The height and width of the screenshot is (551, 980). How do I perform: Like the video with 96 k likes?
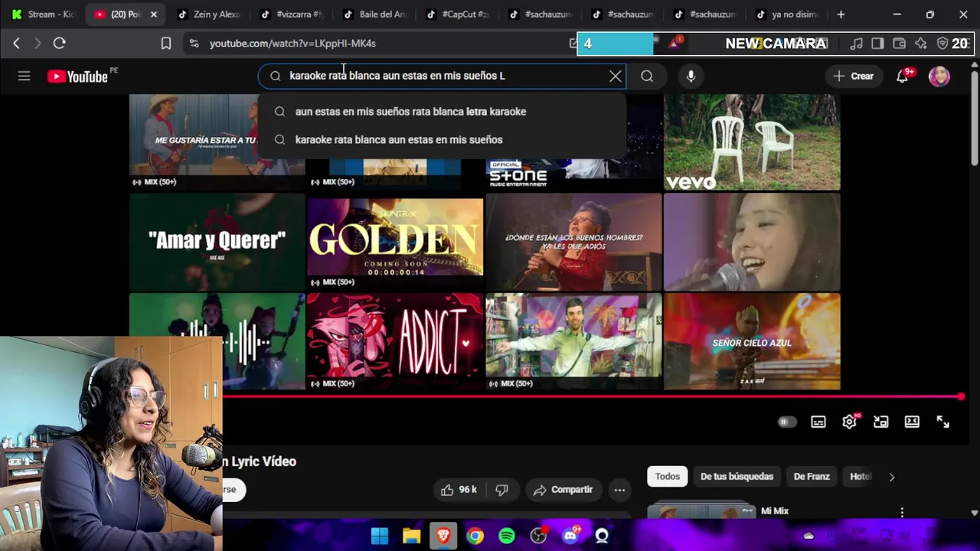pyautogui.click(x=459, y=490)
